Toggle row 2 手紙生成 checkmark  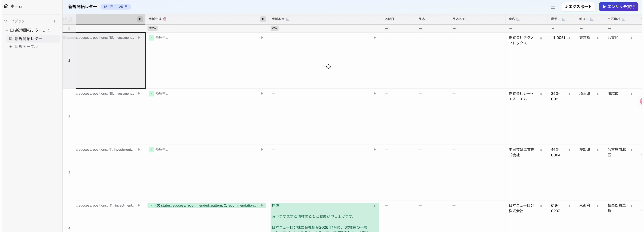point(152,94)
